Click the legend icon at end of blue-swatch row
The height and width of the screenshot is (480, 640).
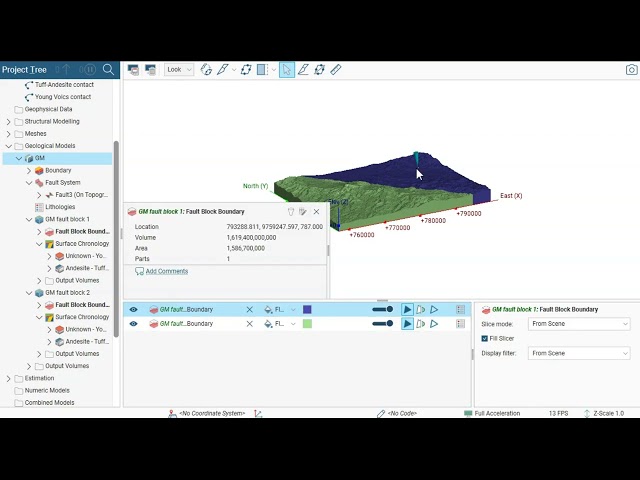tap(460, 310)
